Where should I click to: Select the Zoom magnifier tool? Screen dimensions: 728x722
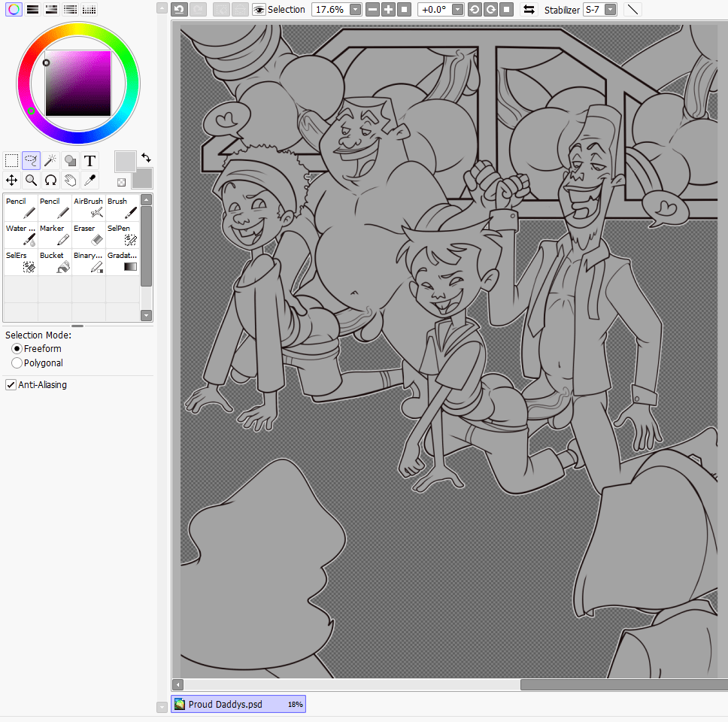(31, 180)
